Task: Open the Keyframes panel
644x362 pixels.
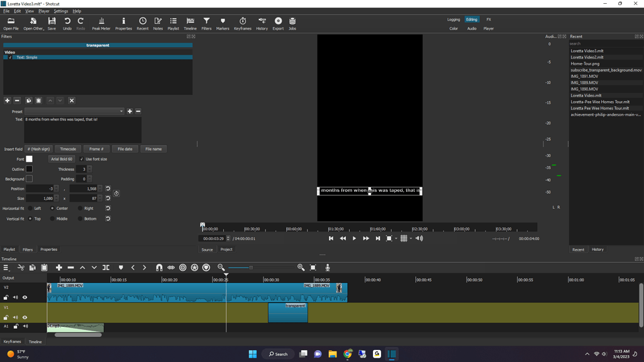Action: point(242,23)
